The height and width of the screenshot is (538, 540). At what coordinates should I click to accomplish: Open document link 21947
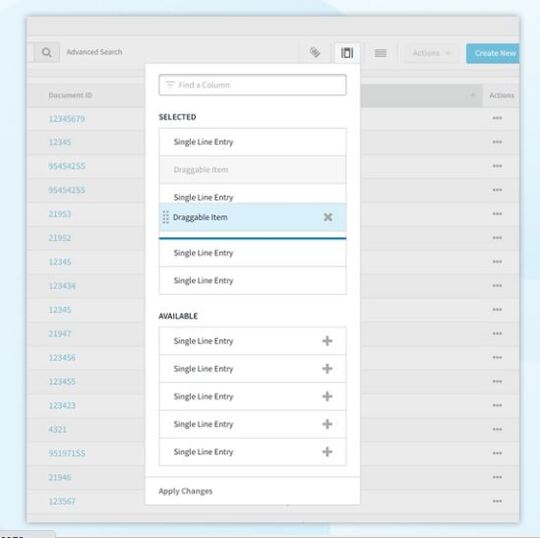(60, 333)
